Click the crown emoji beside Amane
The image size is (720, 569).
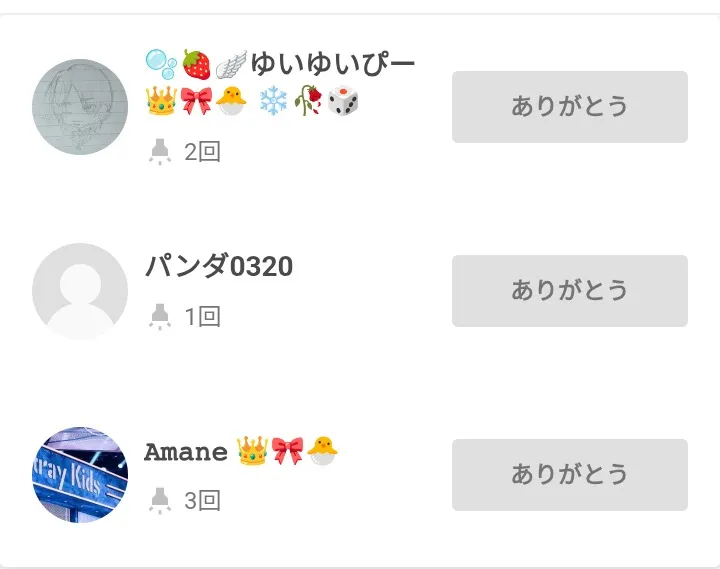(252, 451)
